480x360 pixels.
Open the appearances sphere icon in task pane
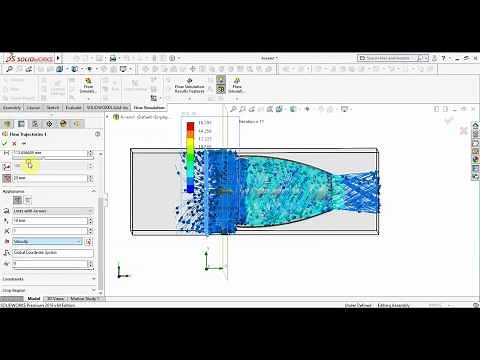click(476, 160)
